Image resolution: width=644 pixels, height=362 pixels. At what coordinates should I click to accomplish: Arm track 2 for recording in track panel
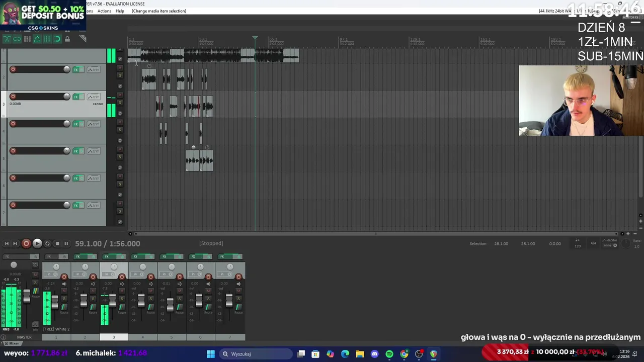[x=13, y=69]
